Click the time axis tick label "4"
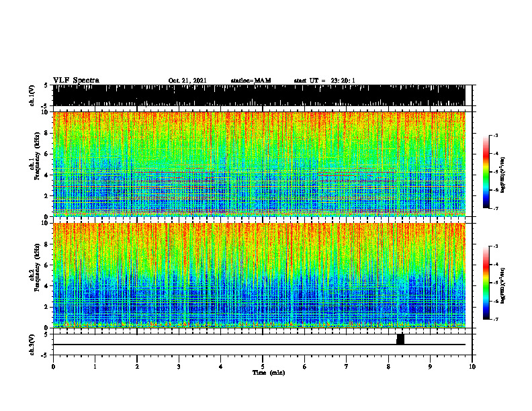Image resolution: width=532 pixels, height=411 pixels. [x=221, y=367]
